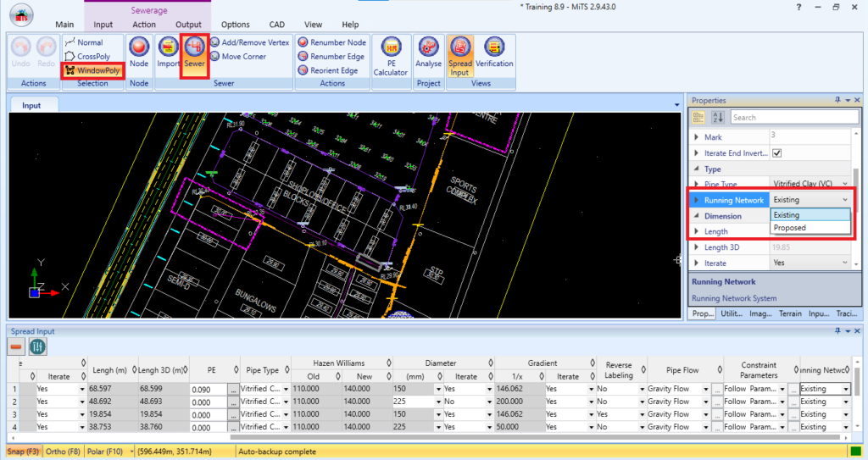868x460 pixels.
Task: Switch to the Utilit... panel tab
Action: (732, 313)
